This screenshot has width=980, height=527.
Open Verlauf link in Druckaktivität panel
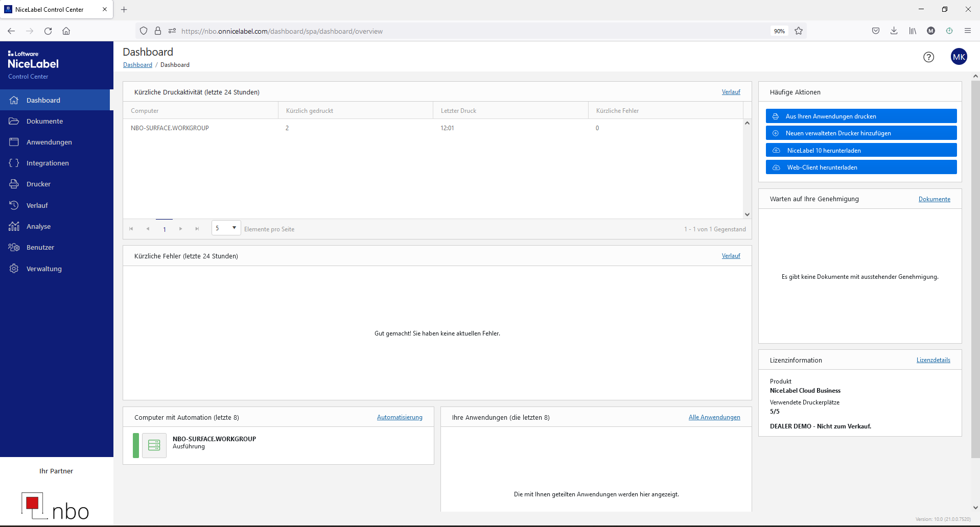click(731, 92)
